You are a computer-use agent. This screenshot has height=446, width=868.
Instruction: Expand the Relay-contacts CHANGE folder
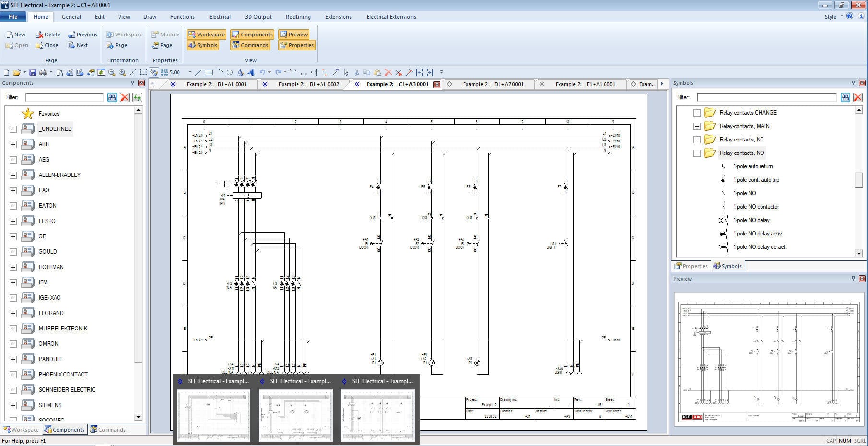coord(697,113)
